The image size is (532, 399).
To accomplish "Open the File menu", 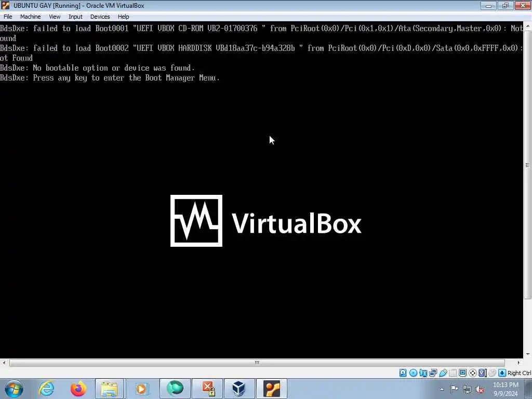I will (x=8, y=17).
